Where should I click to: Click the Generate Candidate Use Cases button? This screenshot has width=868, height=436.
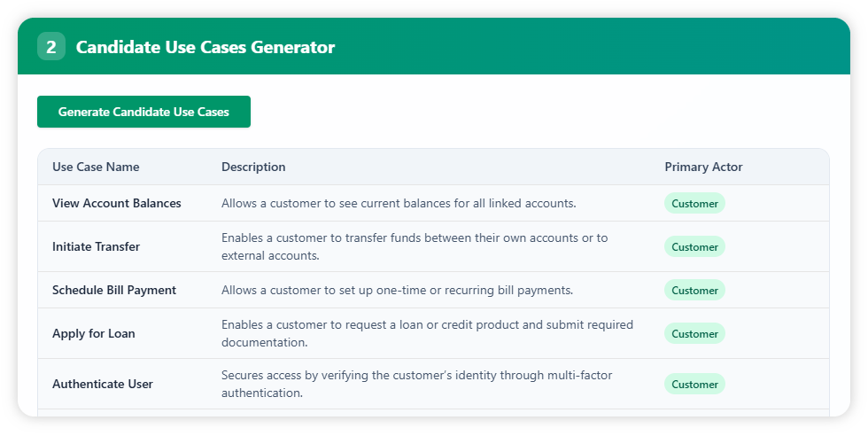[x=143, y=112]
